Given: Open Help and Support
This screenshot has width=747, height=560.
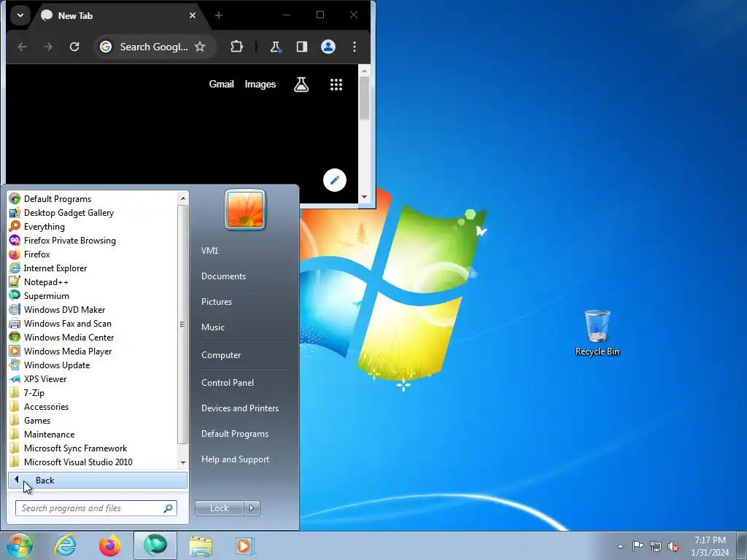Looking at the screenshot, I should (244, 459).
